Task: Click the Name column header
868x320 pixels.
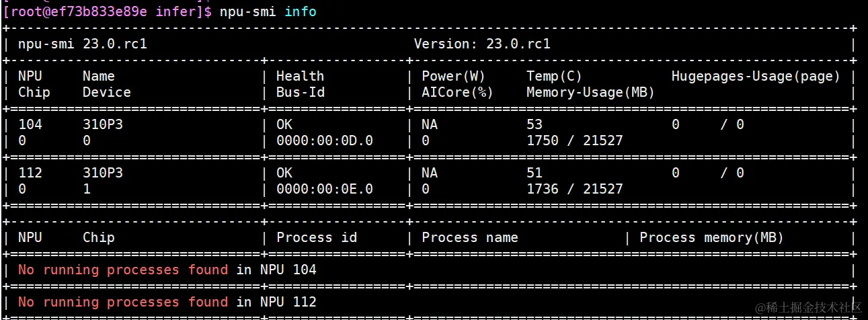Action: pos(99,76)
